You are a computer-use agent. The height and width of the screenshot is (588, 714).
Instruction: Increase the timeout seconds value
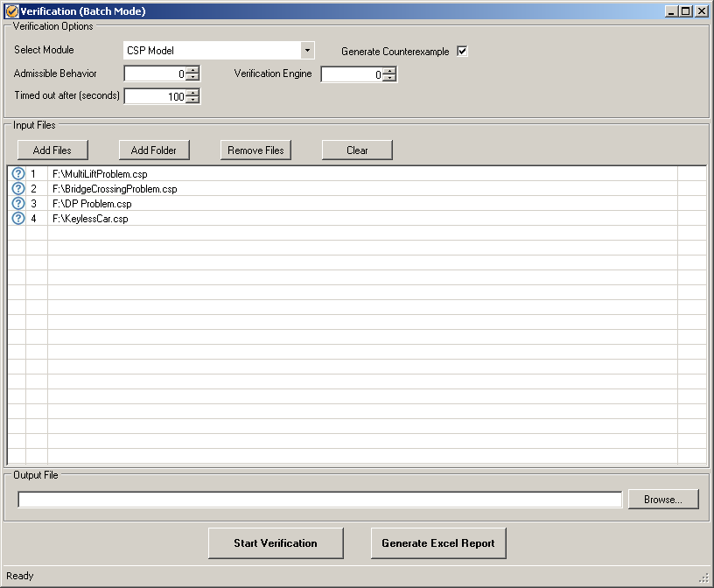(192, 93)
